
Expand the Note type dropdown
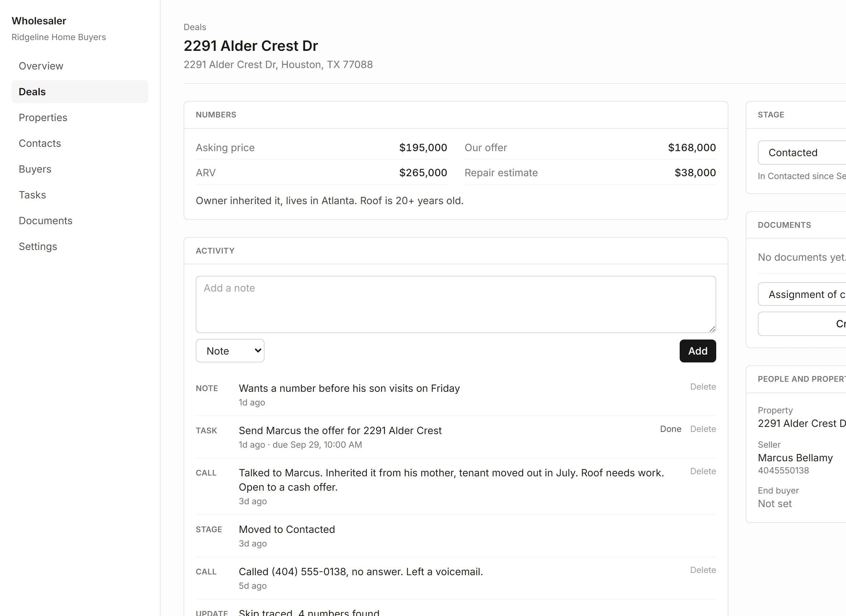pyautogui.click(x=230, y=351)
